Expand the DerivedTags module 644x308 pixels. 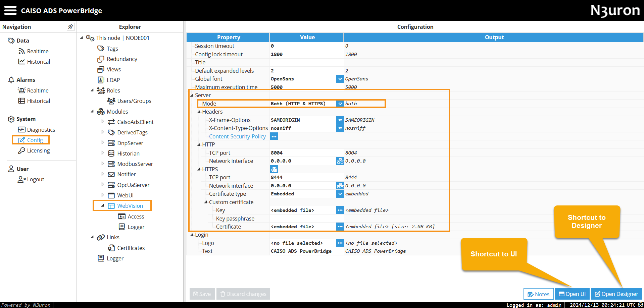pos(103,132)
